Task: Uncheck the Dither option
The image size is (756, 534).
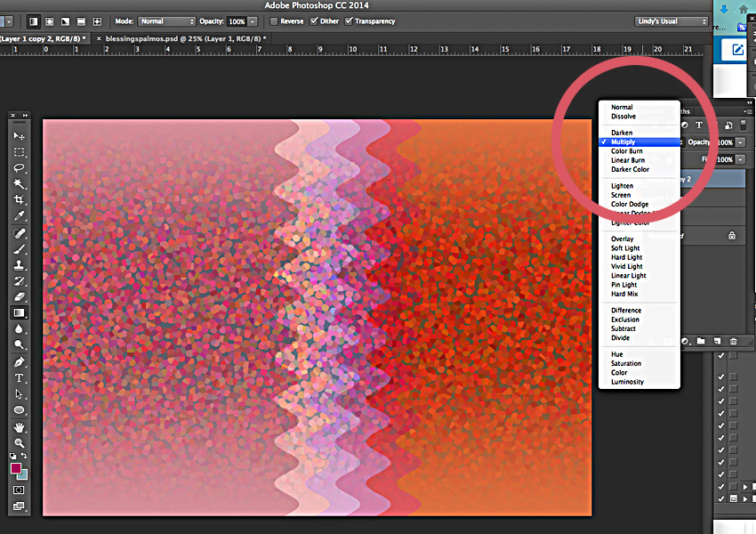Action: click(314, 21)
